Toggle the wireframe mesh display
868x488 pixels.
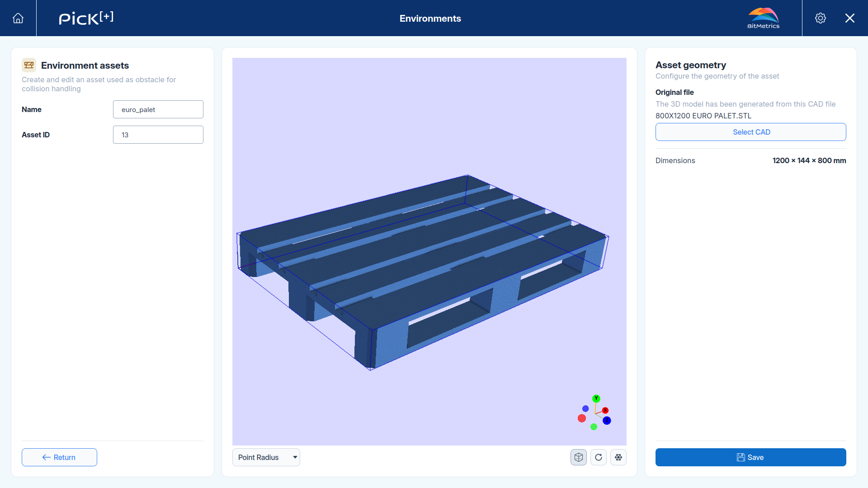tap(618, 457)
